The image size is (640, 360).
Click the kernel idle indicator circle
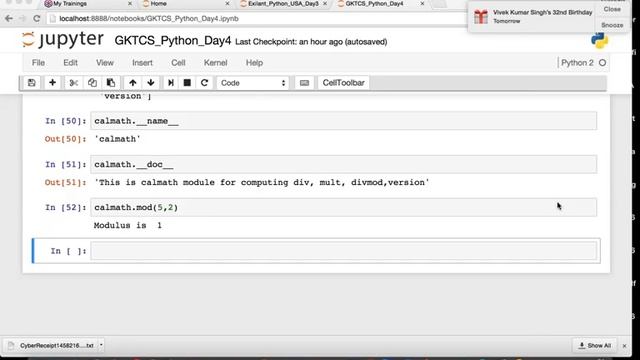(x=602, y=63)
